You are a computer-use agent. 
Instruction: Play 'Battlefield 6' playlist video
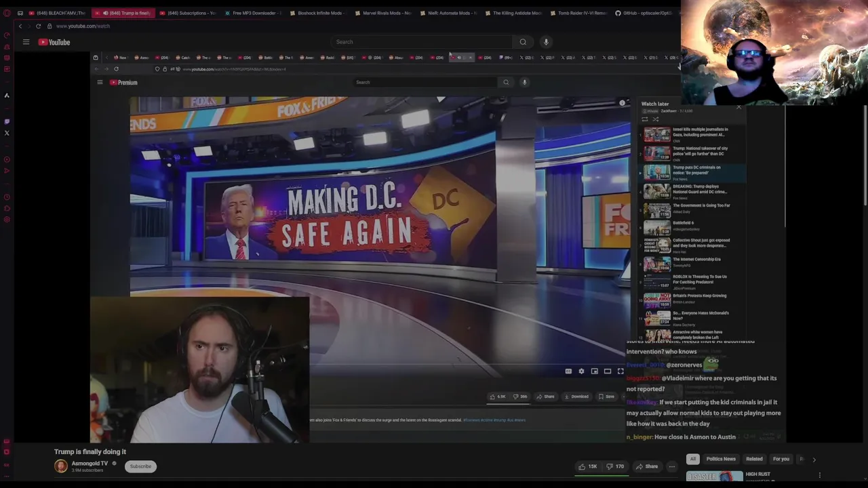(692, 227)
